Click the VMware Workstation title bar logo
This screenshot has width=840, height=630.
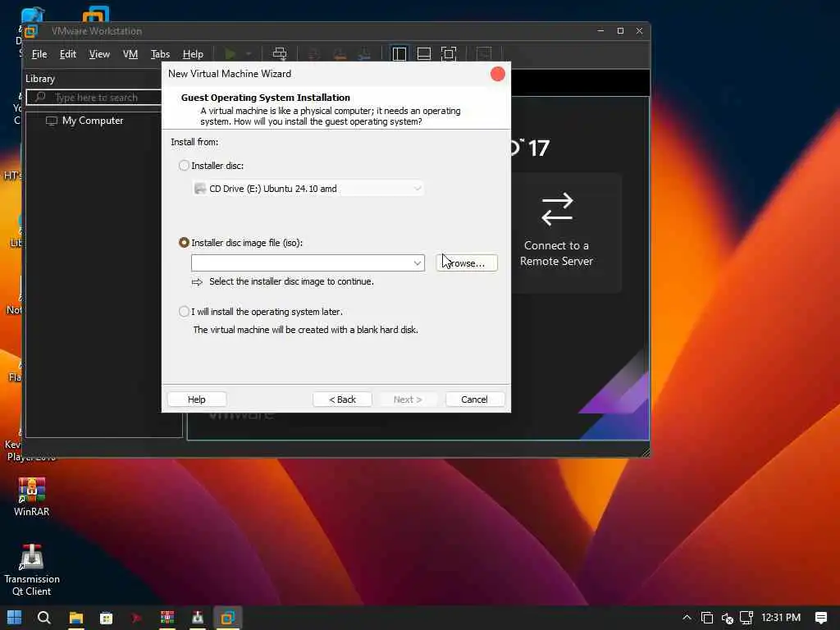click(x=31, y=31)
